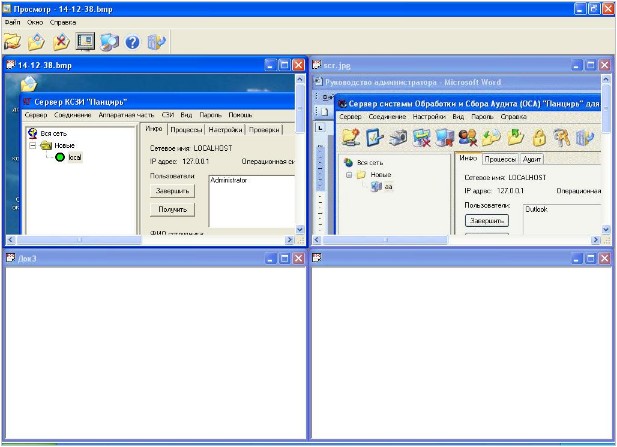Open the Окно menu
Screen dimensions: 617x447
36,22
